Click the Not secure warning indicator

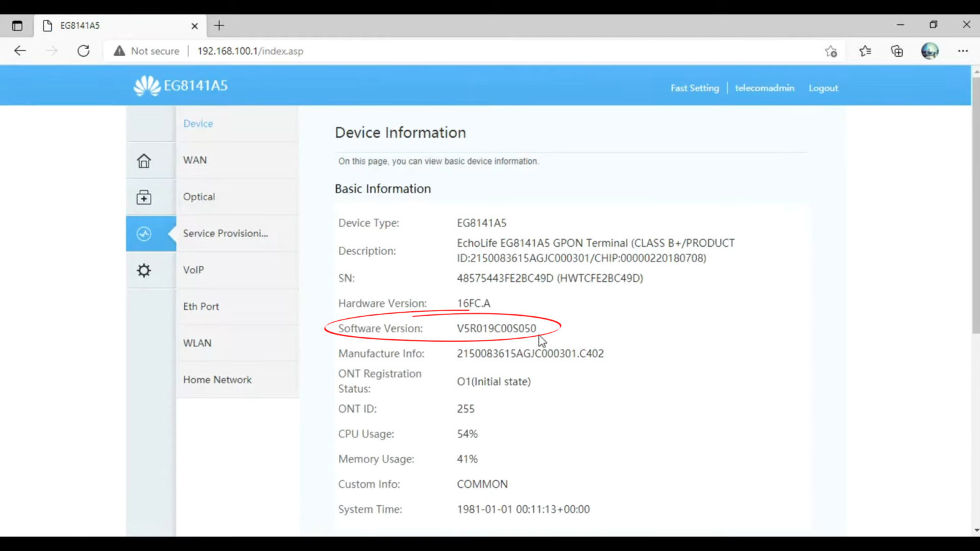[147, 51]
